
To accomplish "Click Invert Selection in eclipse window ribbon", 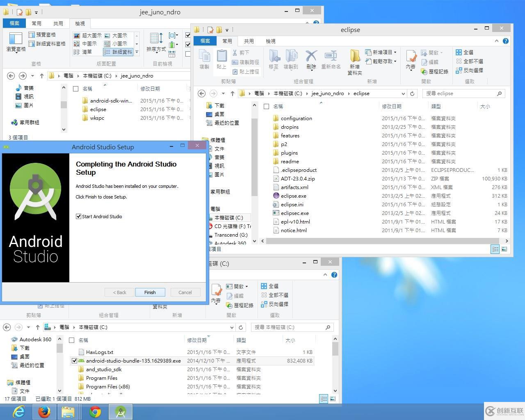I will point(469,70).
